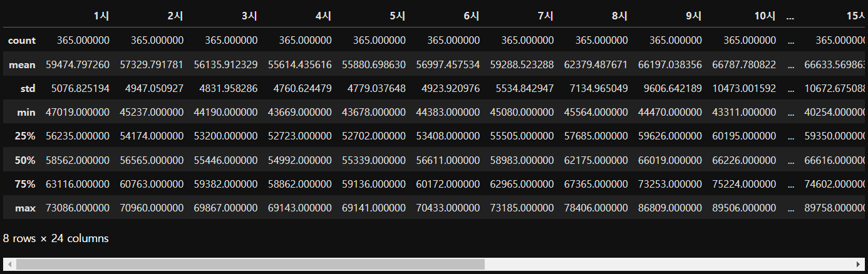Click std value 10473.001592
The image size is (868, 274).
(x=744, y=89)
